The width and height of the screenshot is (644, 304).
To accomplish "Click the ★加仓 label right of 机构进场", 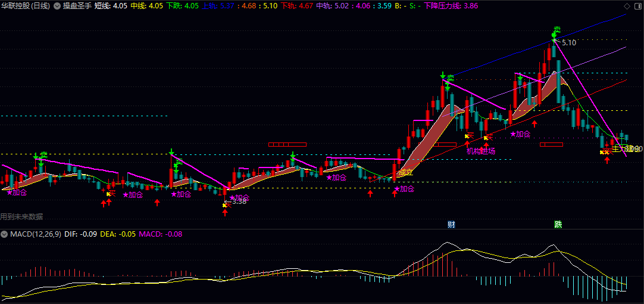I will [520, 134].
